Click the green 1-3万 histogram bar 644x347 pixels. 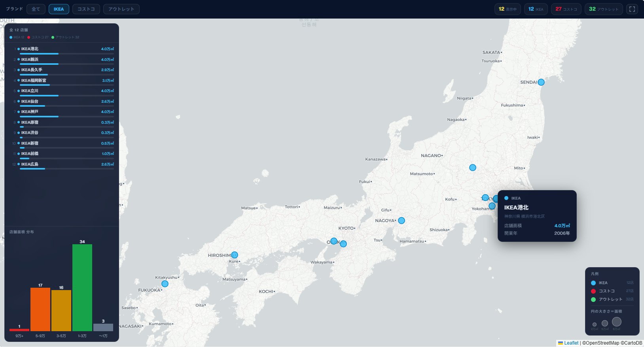click(82, 288)
